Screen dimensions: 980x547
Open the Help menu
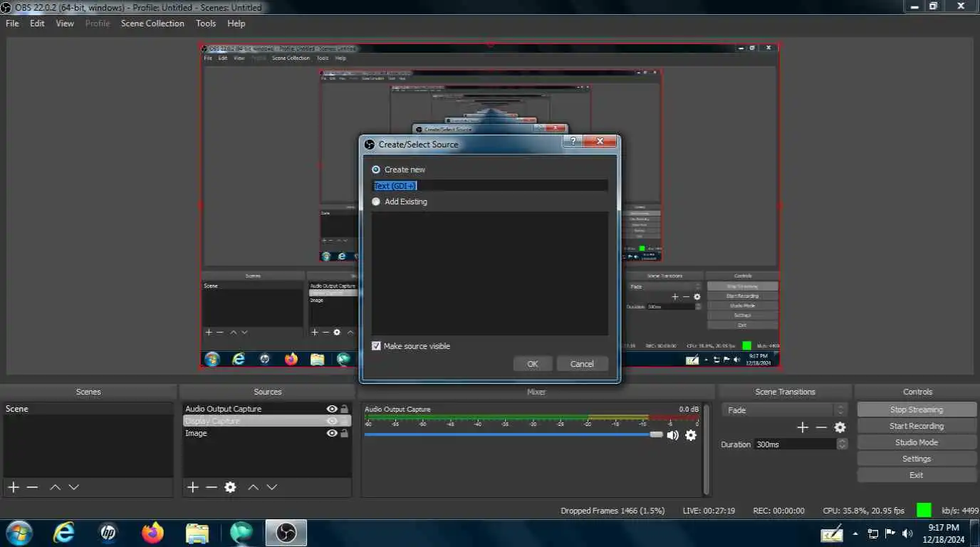tap(236, 24)
